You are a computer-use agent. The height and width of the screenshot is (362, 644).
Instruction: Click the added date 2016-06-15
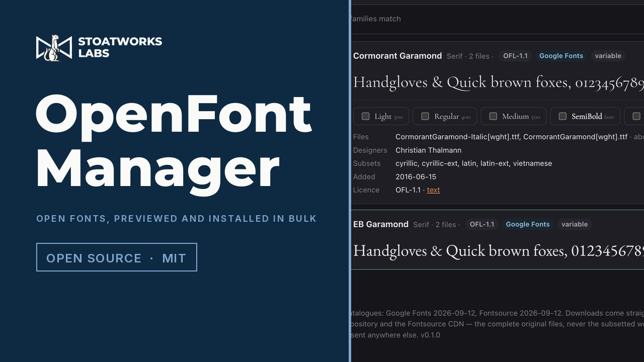point(416,177)
